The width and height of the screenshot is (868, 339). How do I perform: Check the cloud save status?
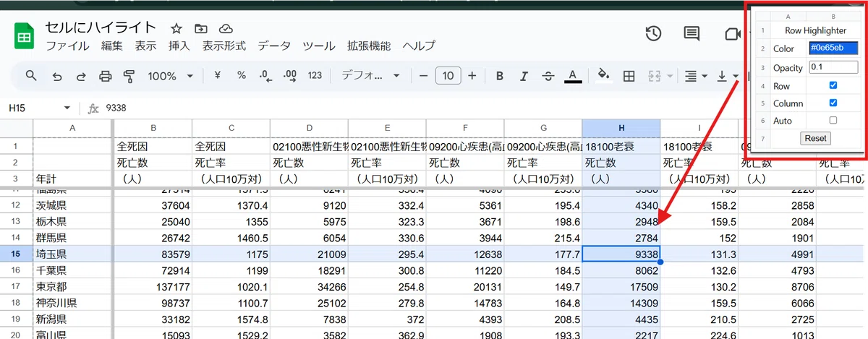pos(226,29)
